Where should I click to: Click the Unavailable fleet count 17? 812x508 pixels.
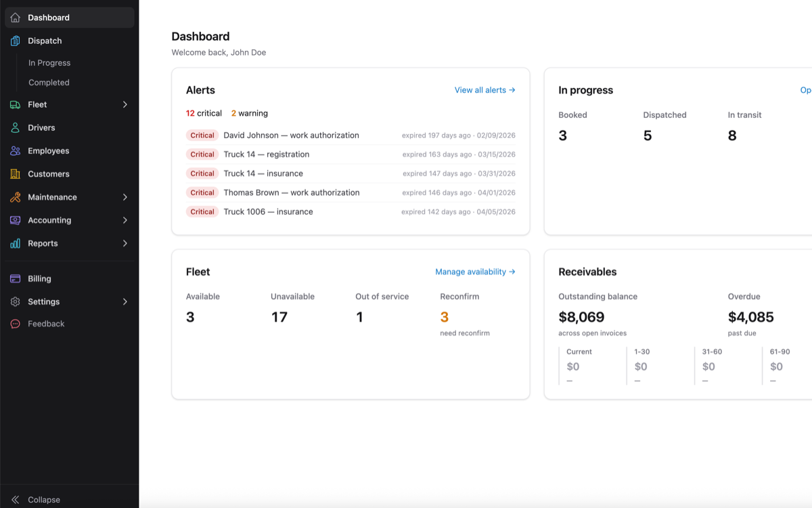pos(279,317)
